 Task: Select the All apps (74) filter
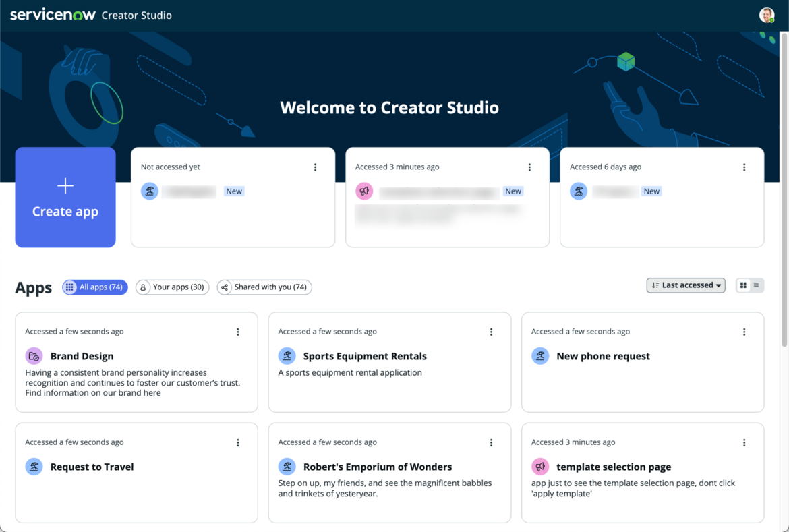tap(95, 287)
